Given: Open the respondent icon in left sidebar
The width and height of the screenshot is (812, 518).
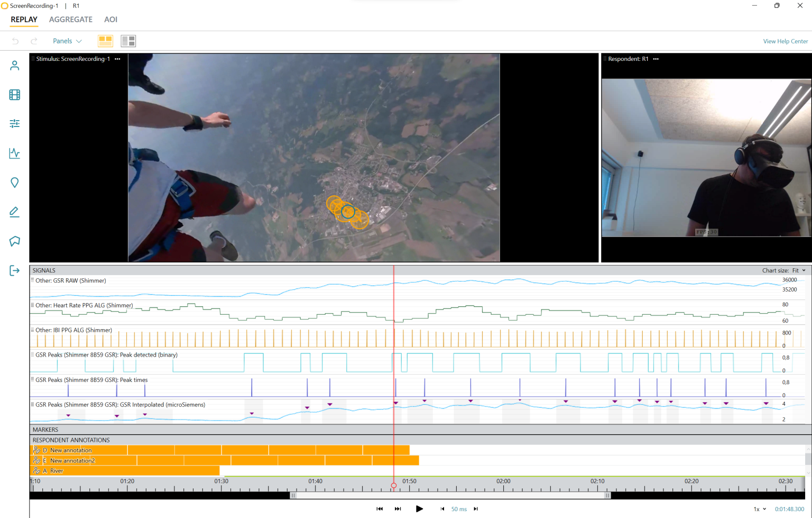Looking at the screenshot, I should 15,66.
